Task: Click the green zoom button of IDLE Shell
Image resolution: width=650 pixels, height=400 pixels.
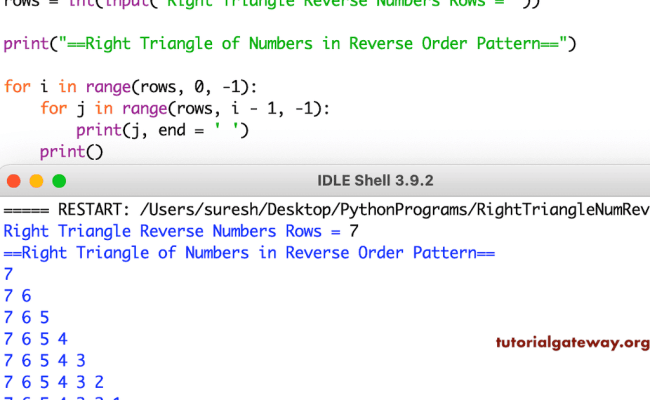Action: click(x=59, y=181)
